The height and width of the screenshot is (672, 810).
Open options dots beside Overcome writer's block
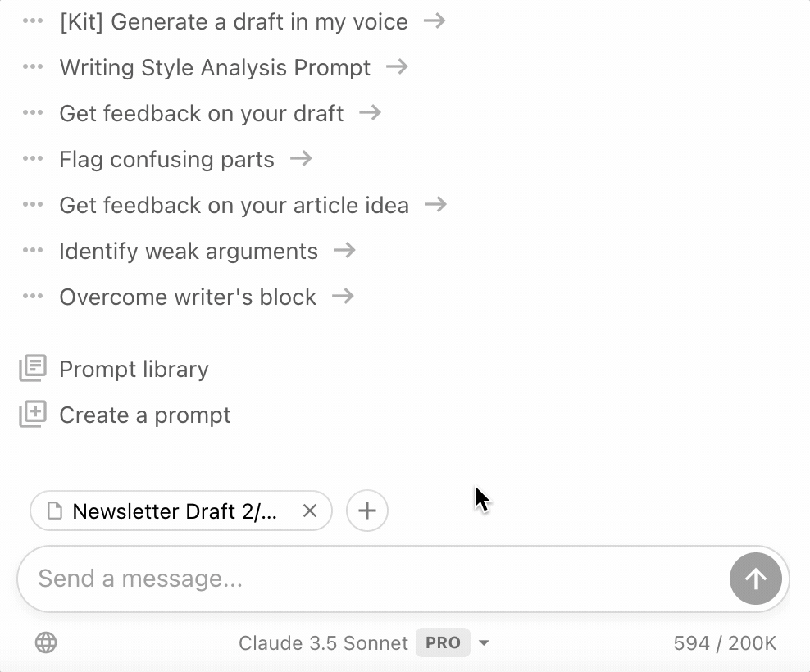point(33,297)
